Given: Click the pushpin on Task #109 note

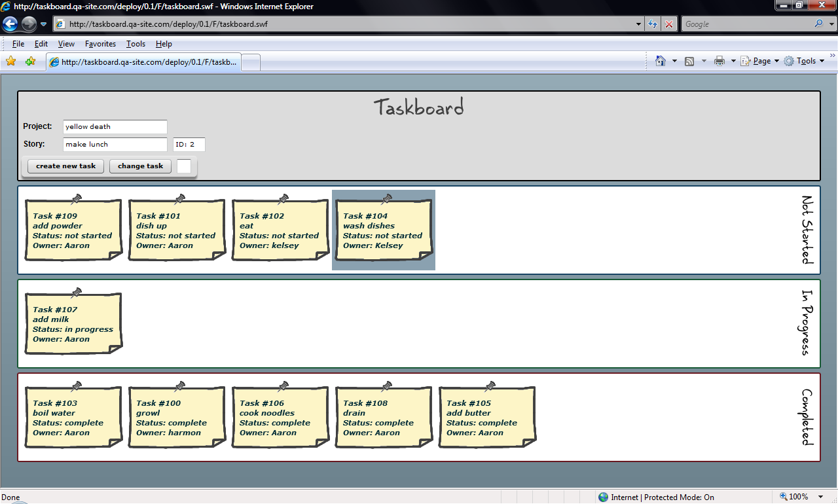Looking at the screenshot, I should coord(76,198).
